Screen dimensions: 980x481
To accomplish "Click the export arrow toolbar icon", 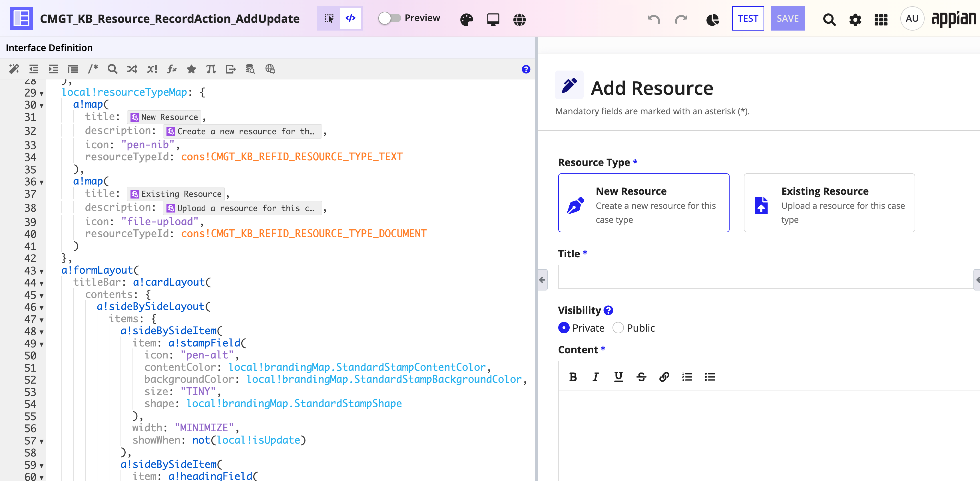I will coord(230,69).
